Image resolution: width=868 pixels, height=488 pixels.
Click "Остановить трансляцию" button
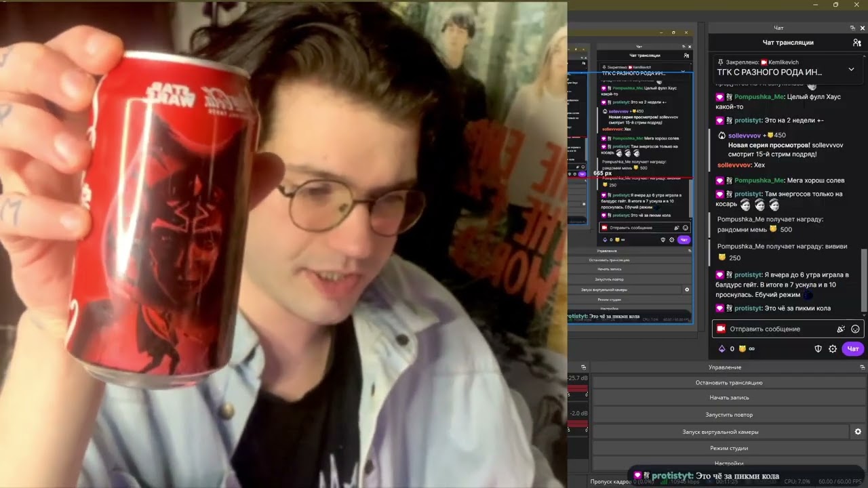pos(729,383)
